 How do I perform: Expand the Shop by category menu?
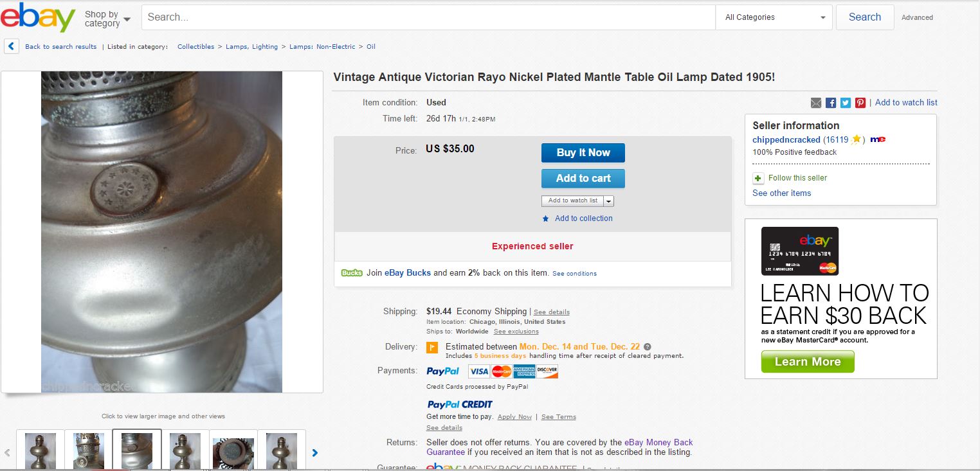click(107, 19)
